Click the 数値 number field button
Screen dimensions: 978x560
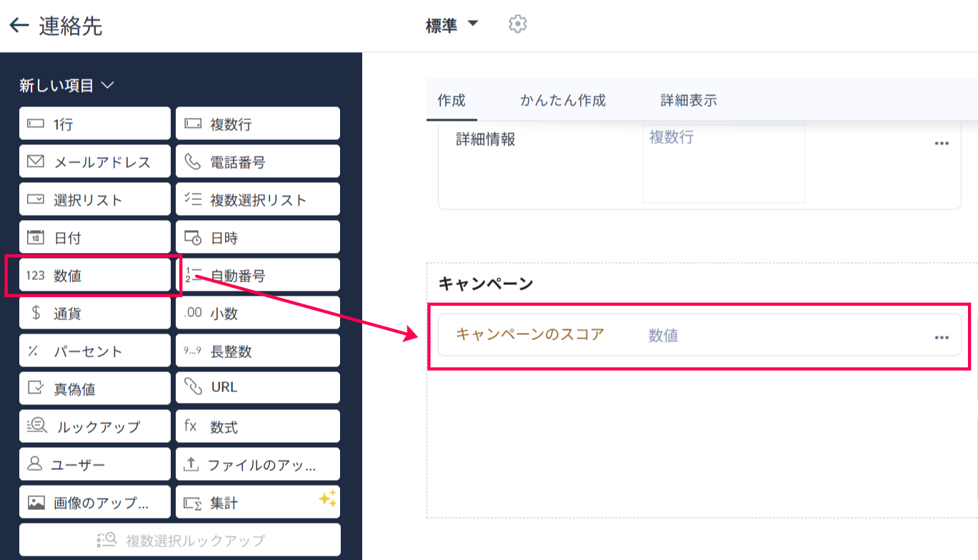pos(94,276)
